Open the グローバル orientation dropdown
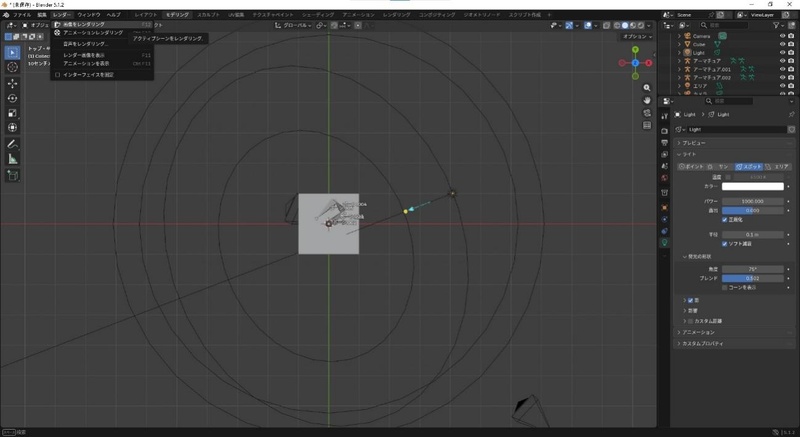 pyautogui.click(x=293, y=25)
